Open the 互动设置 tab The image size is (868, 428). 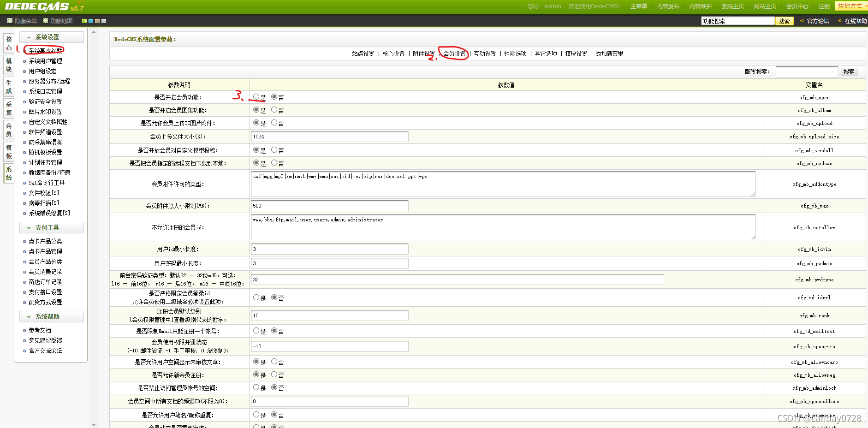tap(485, 53)
